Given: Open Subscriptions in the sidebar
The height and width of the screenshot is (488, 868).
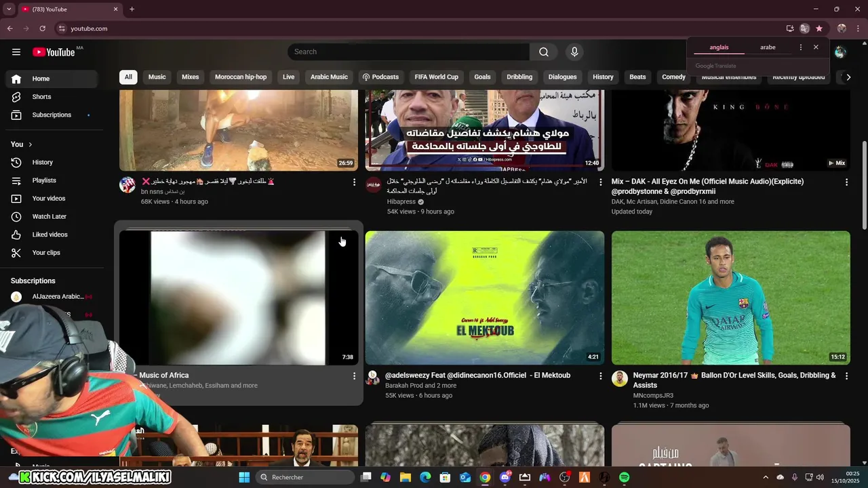Looking at the screenshot, I should tap(52, 115).
